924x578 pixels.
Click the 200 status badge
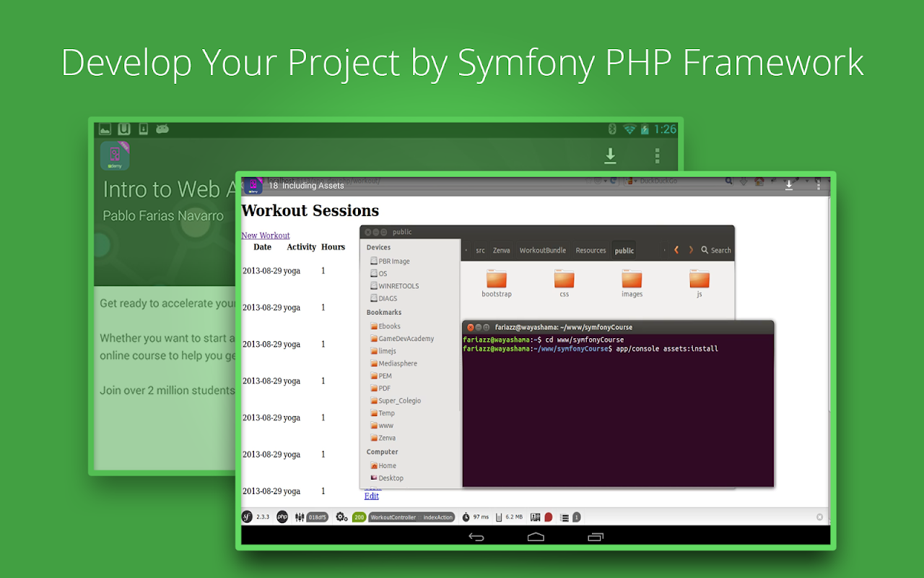tap(359, 517)
